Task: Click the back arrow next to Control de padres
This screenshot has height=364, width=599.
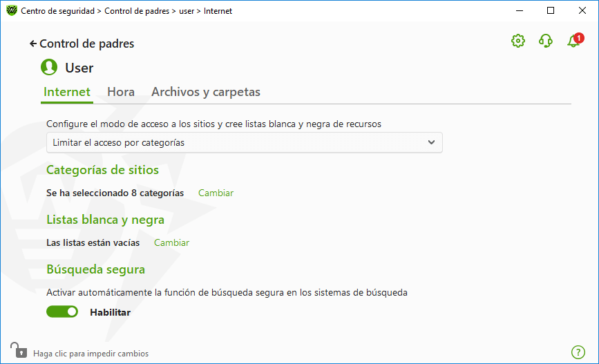Action: point(33,44)
